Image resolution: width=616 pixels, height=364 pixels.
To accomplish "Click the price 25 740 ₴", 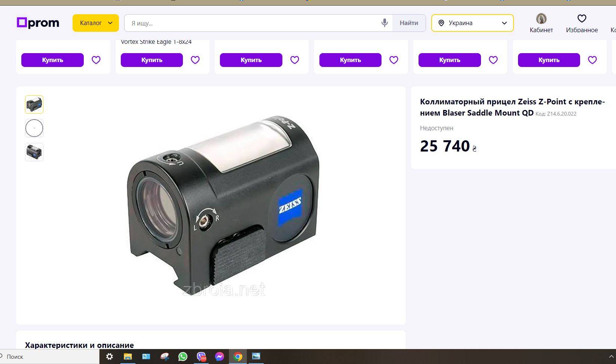I will click(x=448, y=146).
